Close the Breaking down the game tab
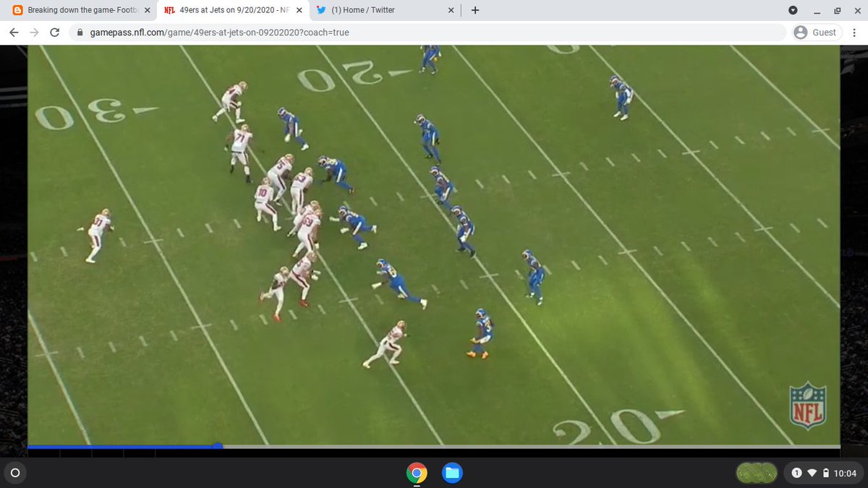The height and width of the screenshot is (488, 868). [147, 10]
